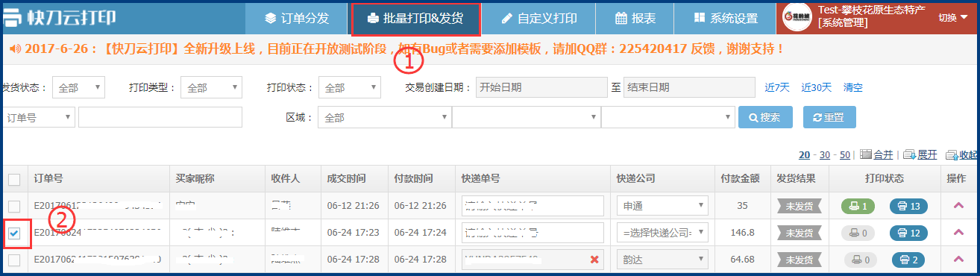This screenshot has height=276, width=980.
Task: Open the 自定义打印 tab
Action: point(539,19)
